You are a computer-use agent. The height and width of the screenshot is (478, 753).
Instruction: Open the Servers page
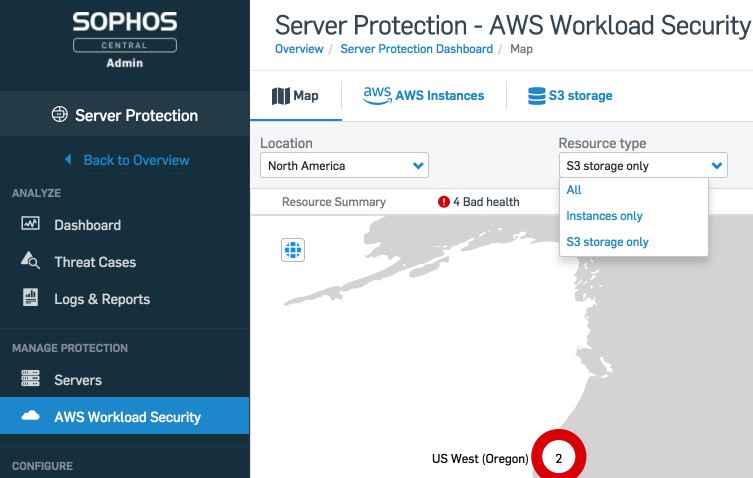click(x=78, y=380)
